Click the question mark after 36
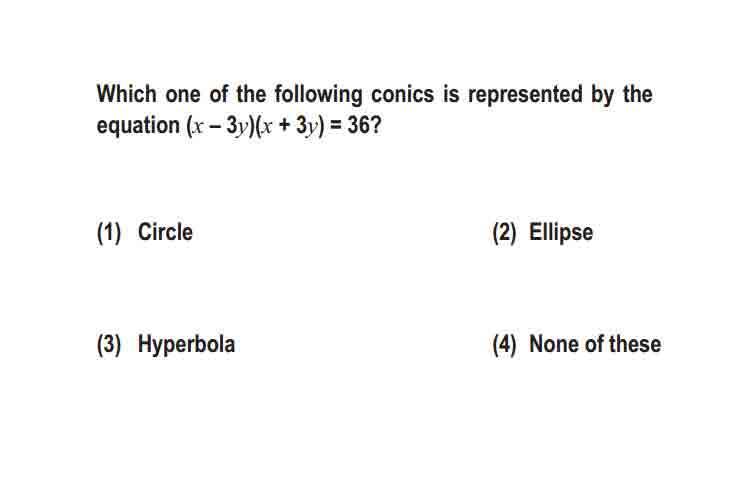 (376, 125)
